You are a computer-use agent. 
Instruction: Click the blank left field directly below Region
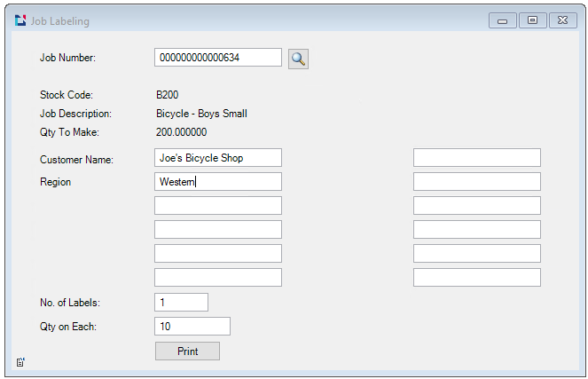coord(218,205)
